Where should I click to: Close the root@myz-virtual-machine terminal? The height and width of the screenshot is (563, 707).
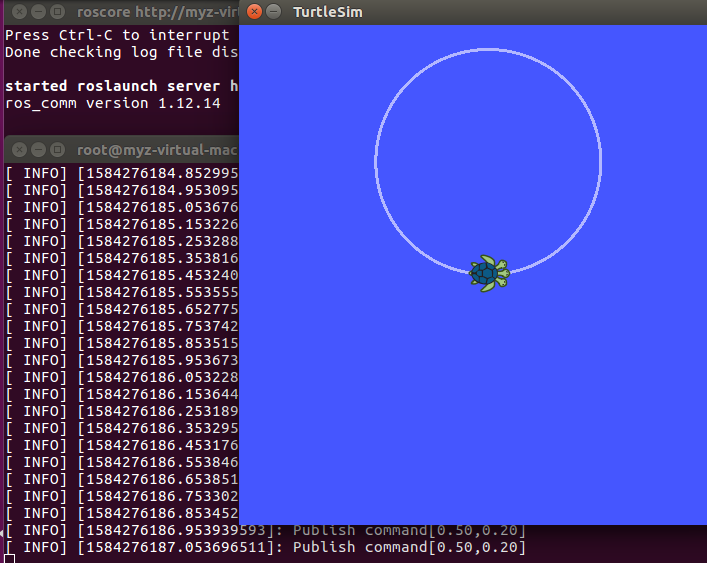[x=19, y=150]
